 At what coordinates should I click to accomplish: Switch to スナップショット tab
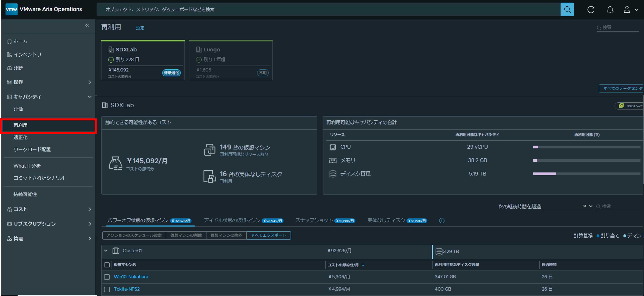(x=325, y=220)
